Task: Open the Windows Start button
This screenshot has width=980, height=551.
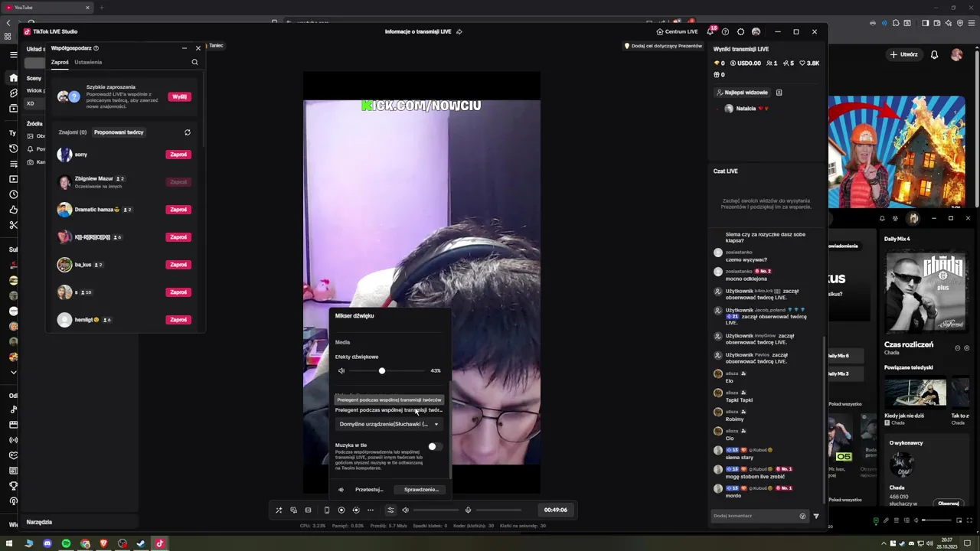Action: pyautogui.click(x=9, y=543)
